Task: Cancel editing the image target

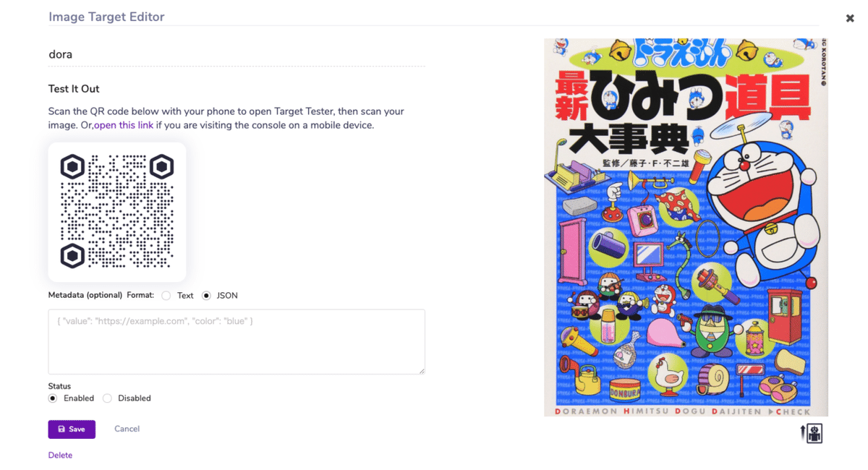Action: click(x=127, y=429)
